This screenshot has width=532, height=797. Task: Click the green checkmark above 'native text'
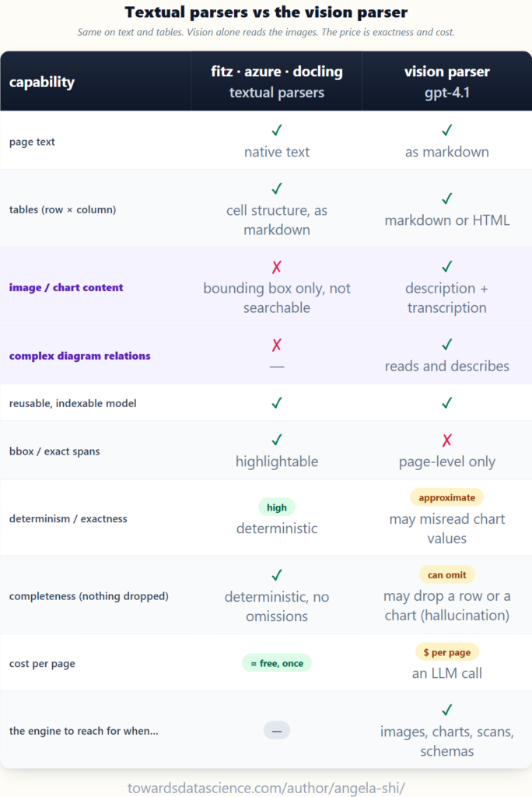[x=276, y=131]
